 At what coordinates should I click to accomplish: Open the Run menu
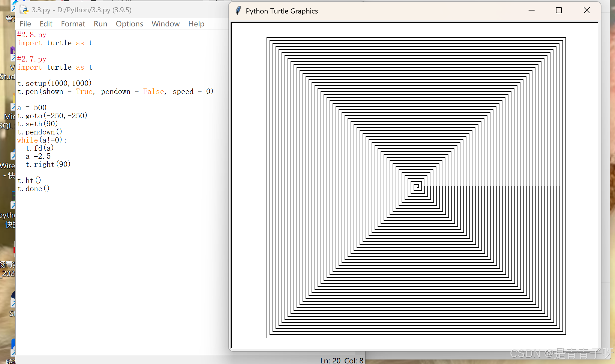point(100,24)
